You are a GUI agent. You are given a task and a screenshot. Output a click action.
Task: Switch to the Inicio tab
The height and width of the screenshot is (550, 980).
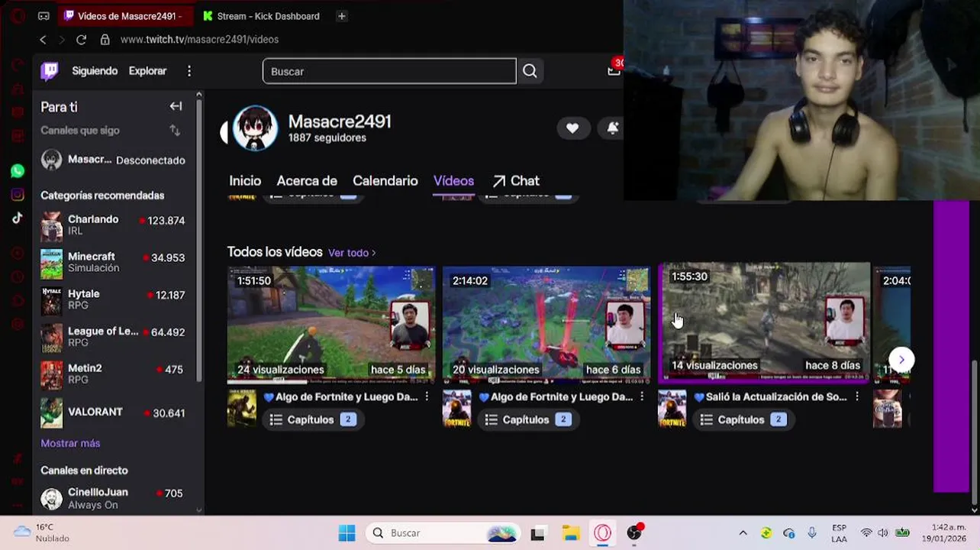tap(245, 181)
